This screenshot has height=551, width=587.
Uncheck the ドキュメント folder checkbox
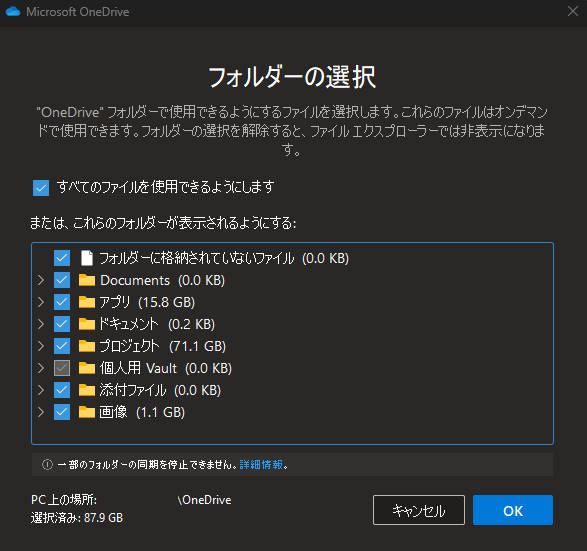click(x=62, y=324)
